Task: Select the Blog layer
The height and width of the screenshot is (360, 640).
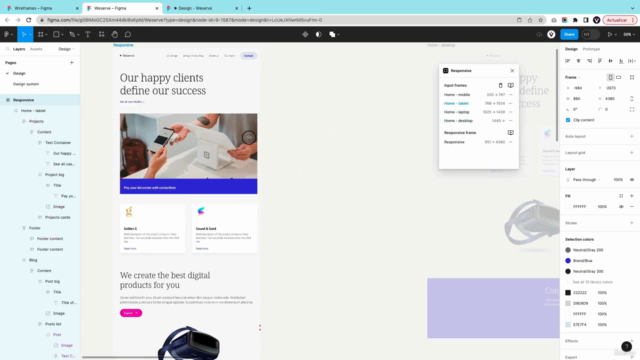Action: point(33,260)
